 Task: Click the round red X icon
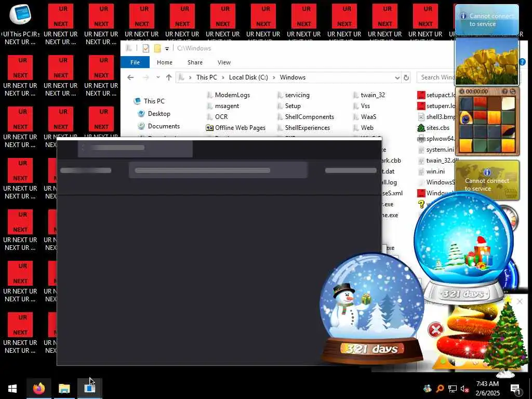[x=436, y=329]
